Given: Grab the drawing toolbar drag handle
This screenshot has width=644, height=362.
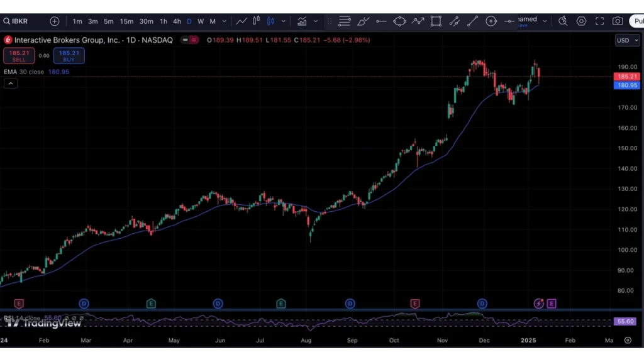Looking at the screenshot, I should [x=330, y=21].
